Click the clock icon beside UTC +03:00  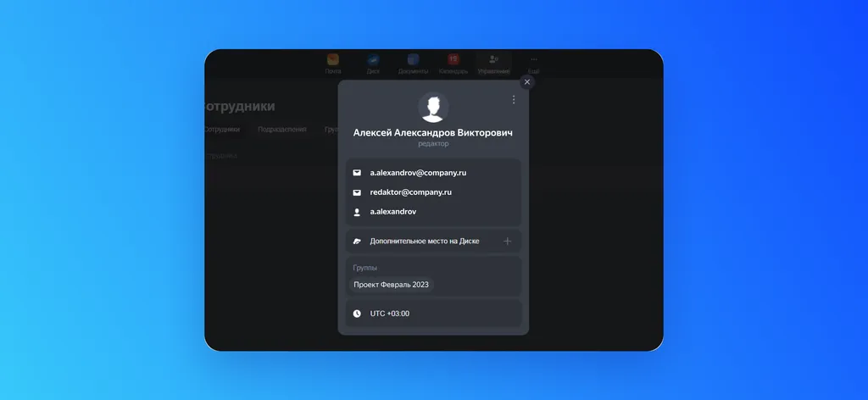(357, 314)
